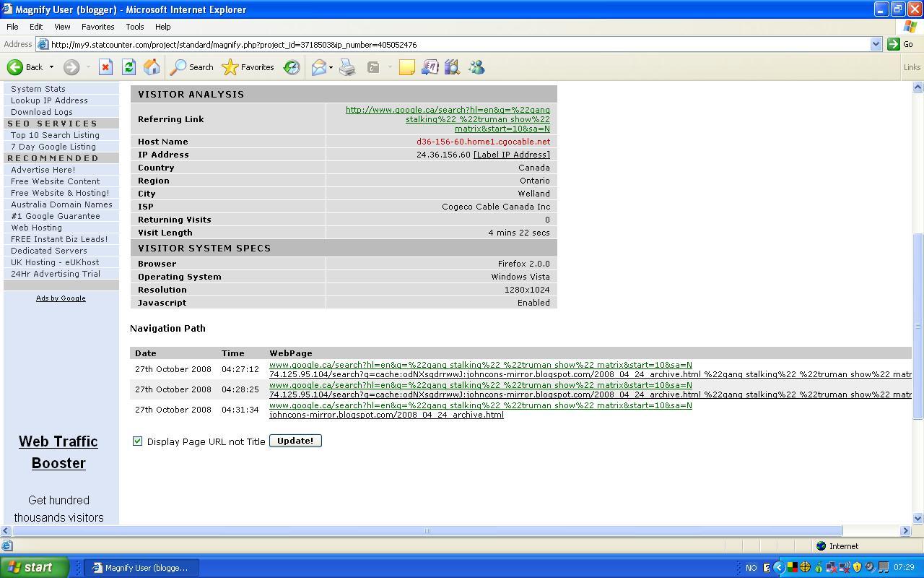Click the vertical scrollbar thumb
The width and height of the screenshot is (924, 578).
point(918,325)
